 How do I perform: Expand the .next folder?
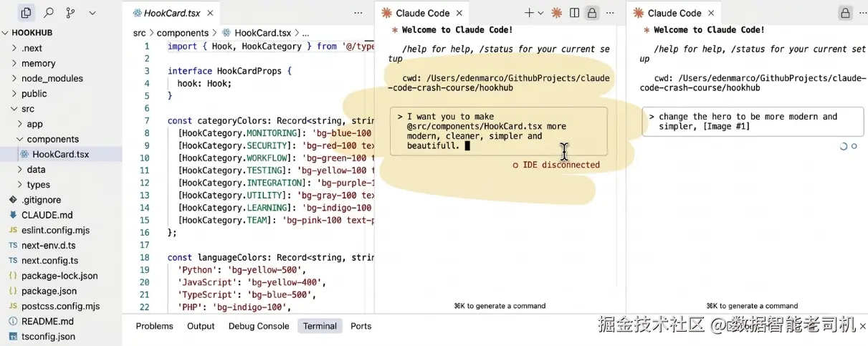tap(32, 48)
